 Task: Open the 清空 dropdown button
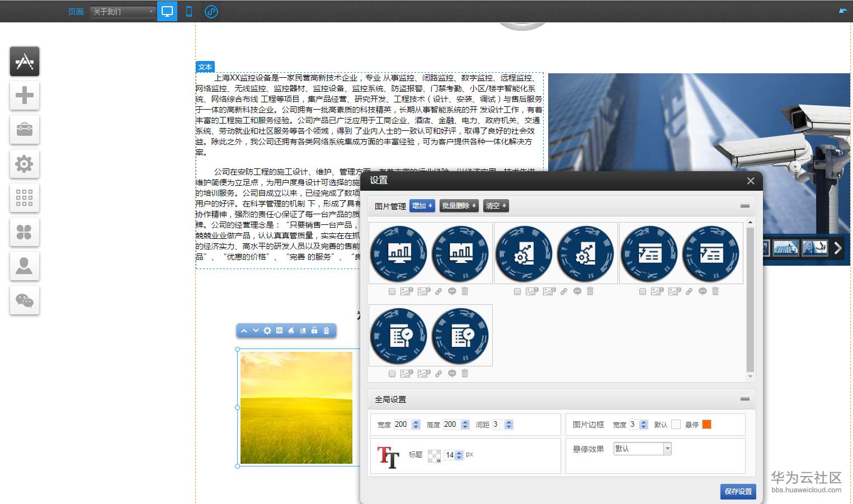(496, 206)
